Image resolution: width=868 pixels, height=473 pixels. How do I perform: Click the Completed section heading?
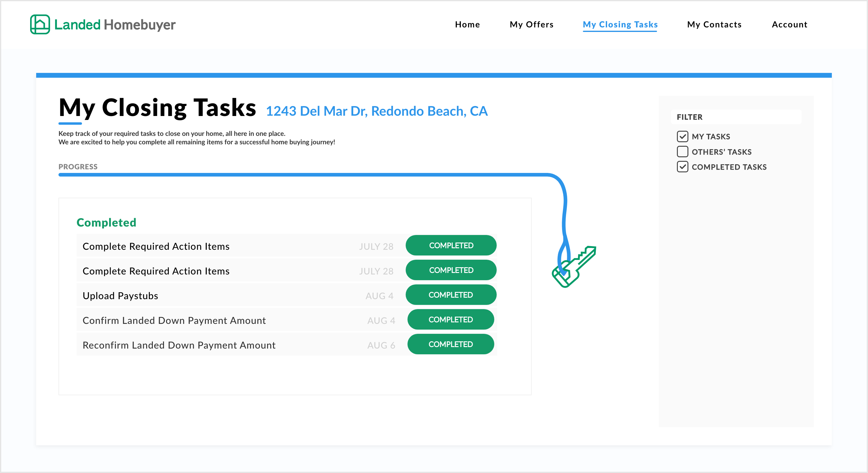click(106, 222)
